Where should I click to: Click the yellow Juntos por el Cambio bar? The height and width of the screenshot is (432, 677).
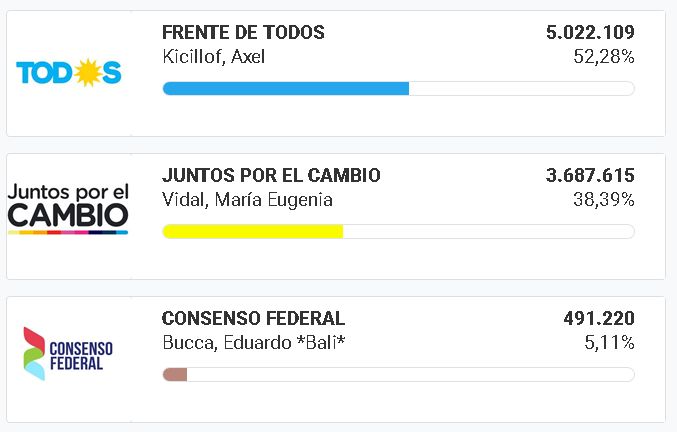[x=253, y=232]
